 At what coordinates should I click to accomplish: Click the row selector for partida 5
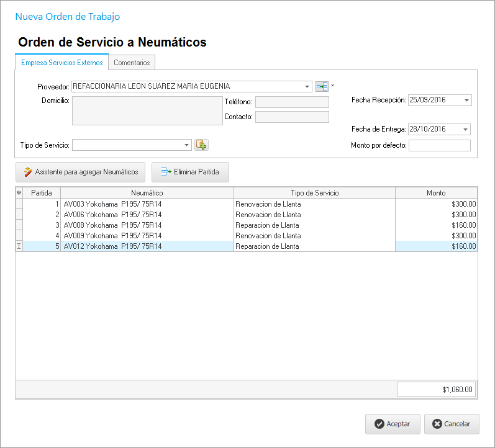pos(19,246)
